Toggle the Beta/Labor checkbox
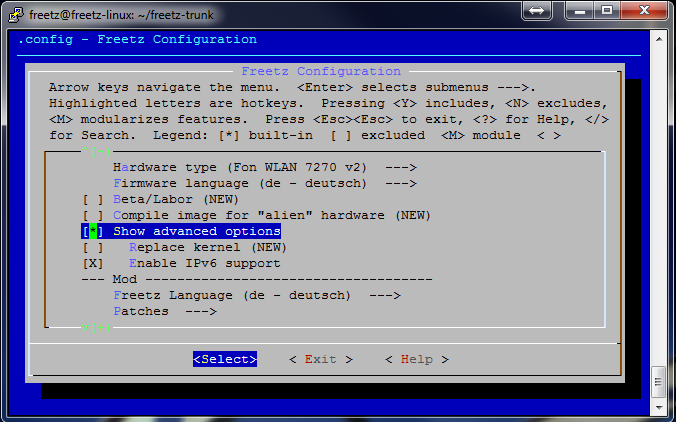 [92, 199]
